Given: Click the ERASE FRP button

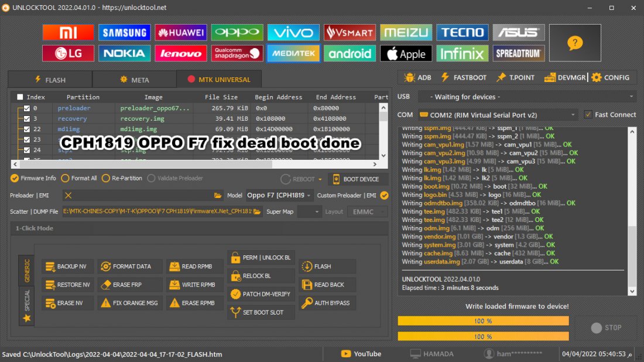Looking at the screenshot, I should pyautogui.click(x=130, y=284).
